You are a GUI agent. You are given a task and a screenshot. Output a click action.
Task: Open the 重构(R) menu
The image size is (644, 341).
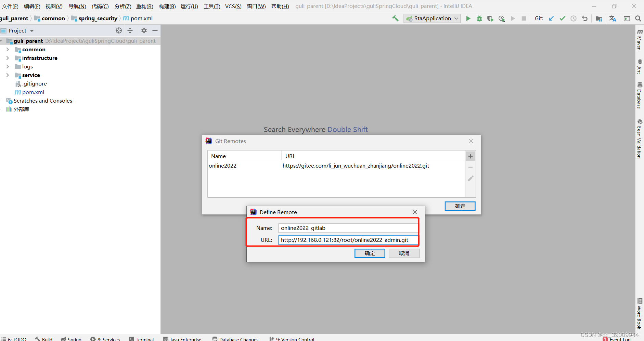[x=145, y=6]
